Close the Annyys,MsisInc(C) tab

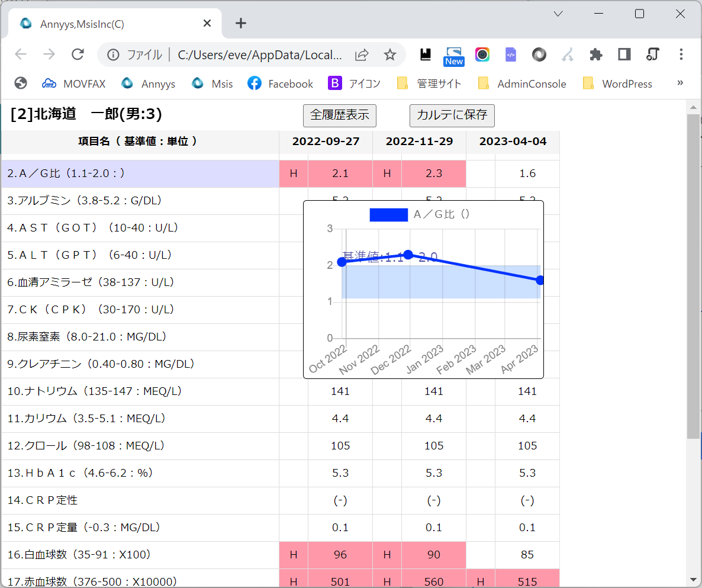coord(207,23)
